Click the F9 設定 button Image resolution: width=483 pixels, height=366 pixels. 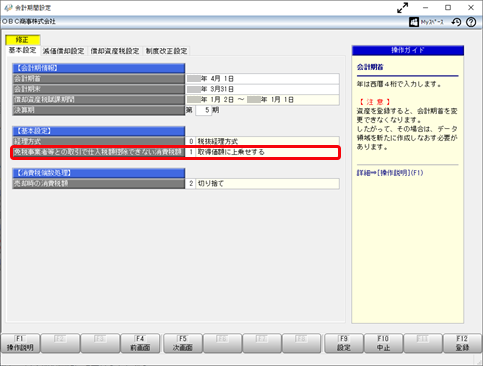point(344,343)
